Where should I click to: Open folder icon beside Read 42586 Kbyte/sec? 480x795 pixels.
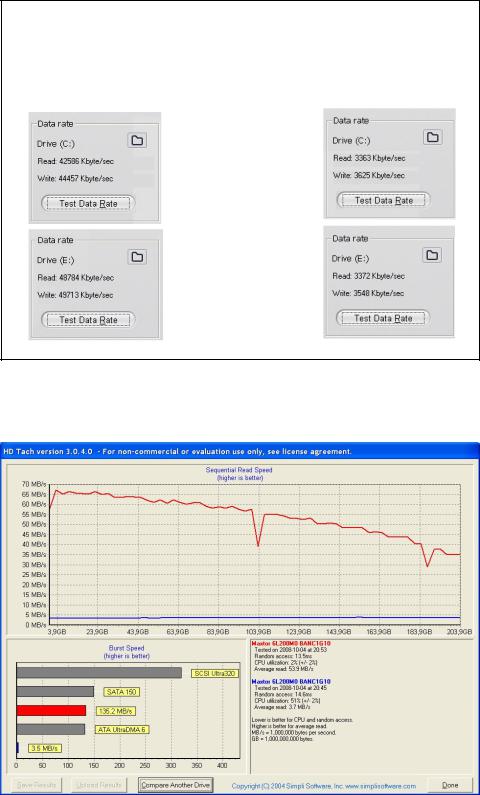[x=137, y=140]
